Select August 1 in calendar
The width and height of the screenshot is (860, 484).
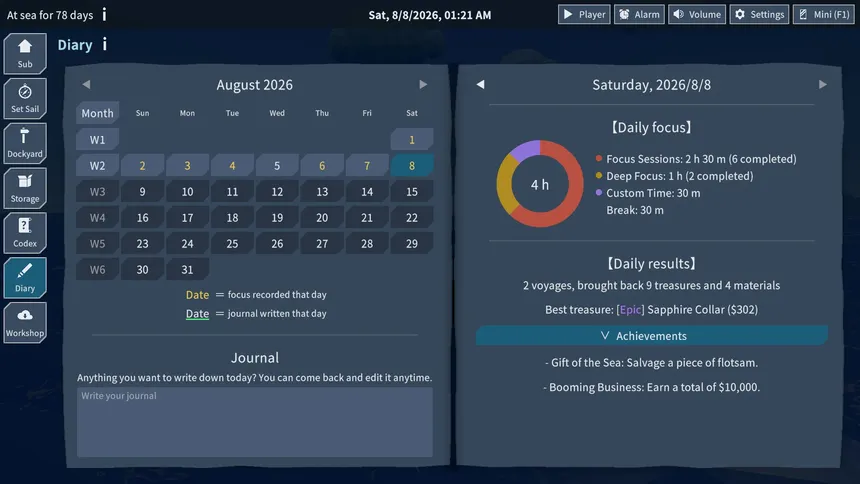click(412, 139)
